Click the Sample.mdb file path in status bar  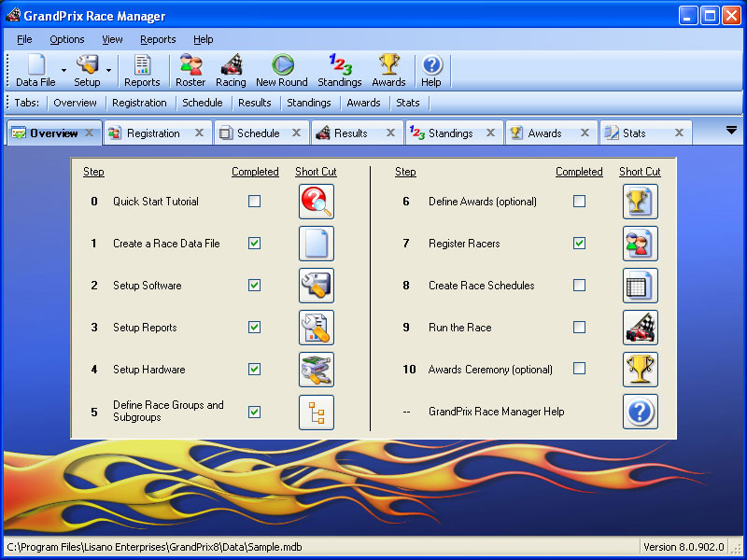point(154,547)
